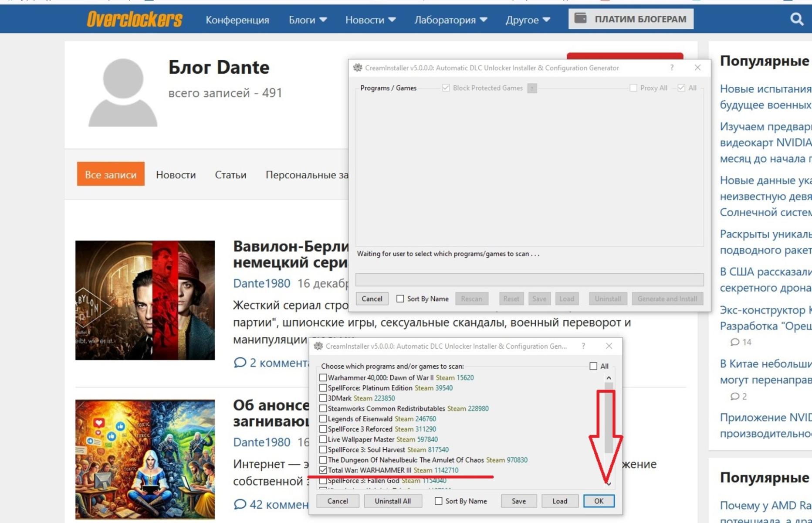Open sidebar link starting Новые испытания
812x523 pixels.
(766, 97)
